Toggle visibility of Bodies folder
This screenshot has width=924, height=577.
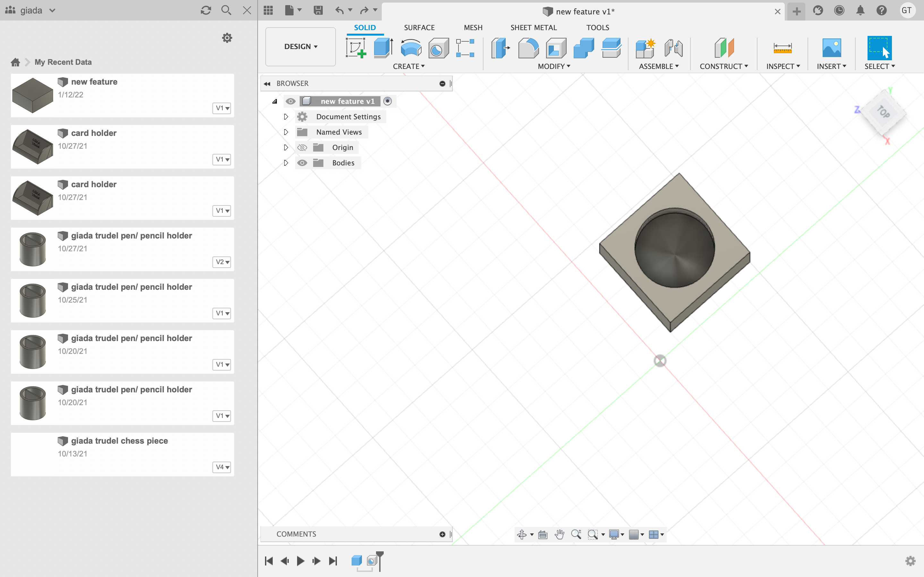tap(302, 163)
